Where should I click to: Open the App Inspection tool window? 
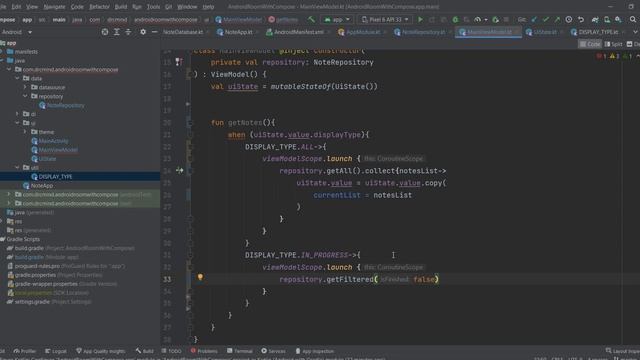pyautogui.click(x=314, y=351)
